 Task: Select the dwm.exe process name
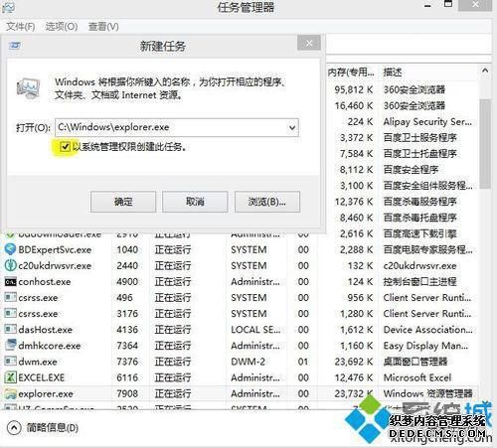point(38,362)
